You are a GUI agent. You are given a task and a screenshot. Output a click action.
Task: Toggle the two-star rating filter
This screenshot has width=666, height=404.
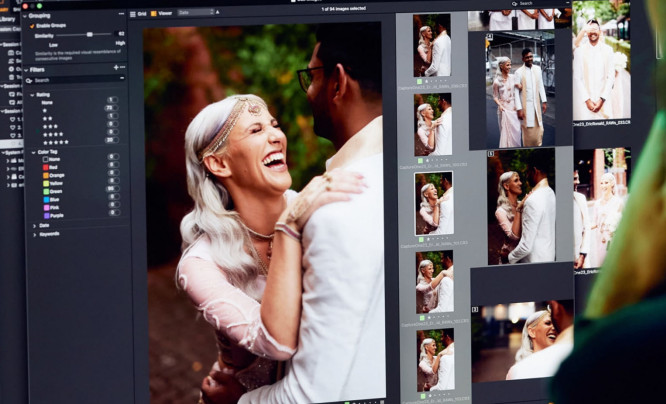[113, 116]
